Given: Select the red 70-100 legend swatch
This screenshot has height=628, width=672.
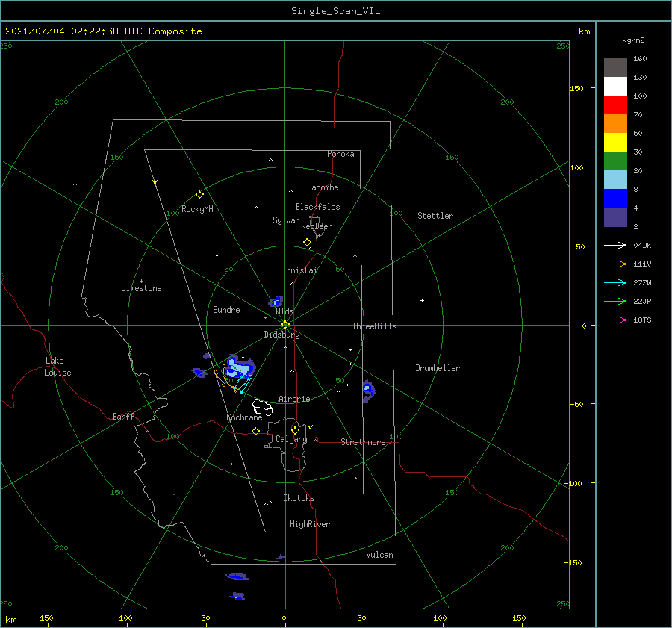Looking at the screenshot, I should 615,105.
